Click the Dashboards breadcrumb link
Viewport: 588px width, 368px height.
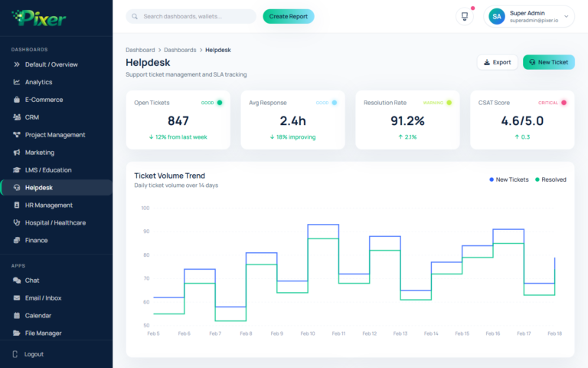[180, 50]
